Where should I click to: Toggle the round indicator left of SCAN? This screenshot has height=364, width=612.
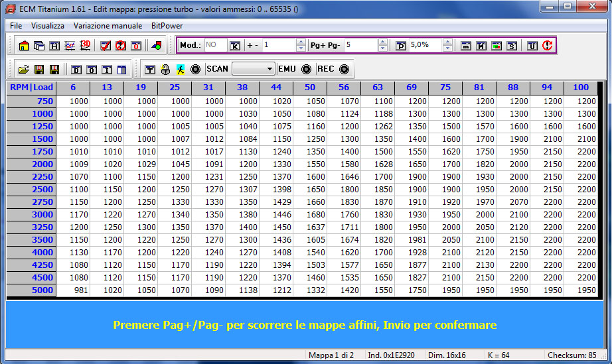[196, 70]
